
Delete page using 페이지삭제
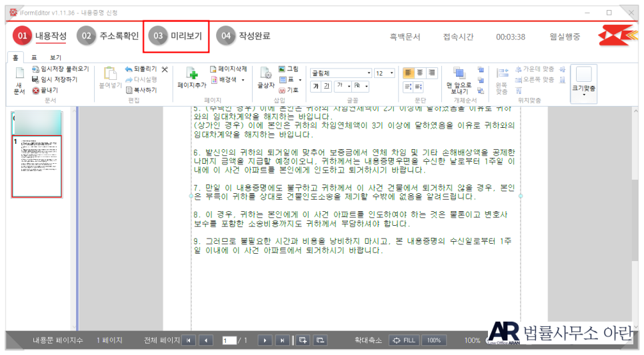pos(228,69)
